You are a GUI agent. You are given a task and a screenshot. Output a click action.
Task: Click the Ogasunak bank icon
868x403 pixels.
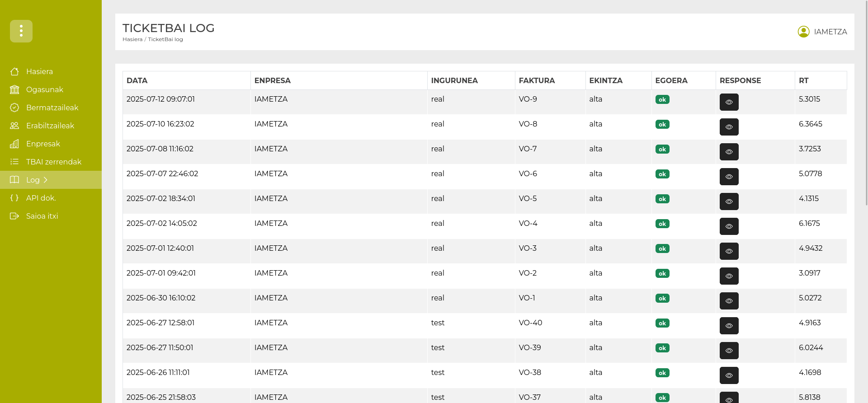14,89
